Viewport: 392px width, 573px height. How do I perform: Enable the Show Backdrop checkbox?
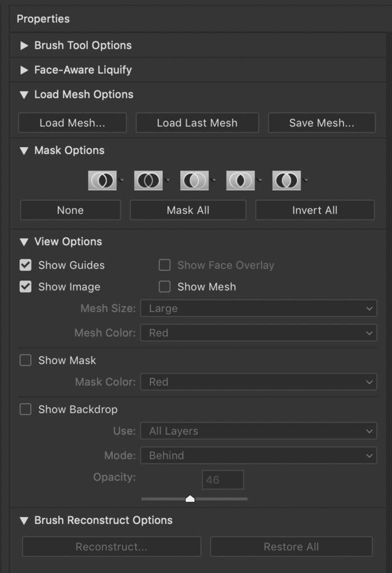coord(26,410)
